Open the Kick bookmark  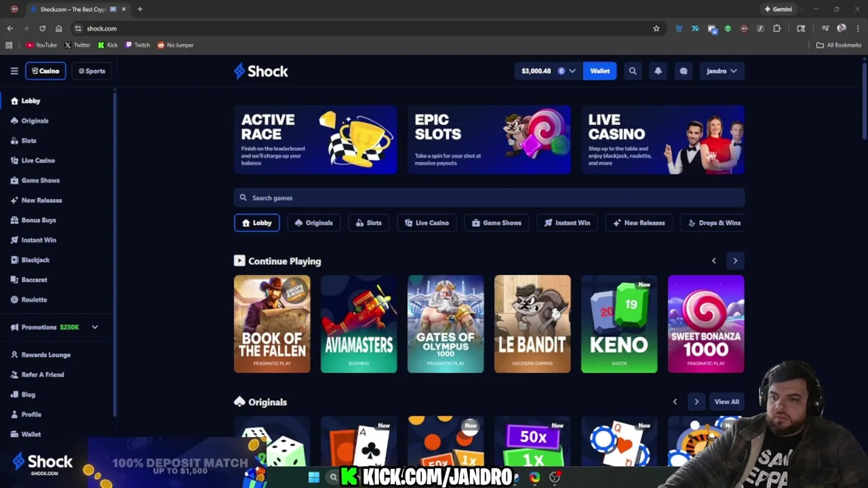coord(107,45)
